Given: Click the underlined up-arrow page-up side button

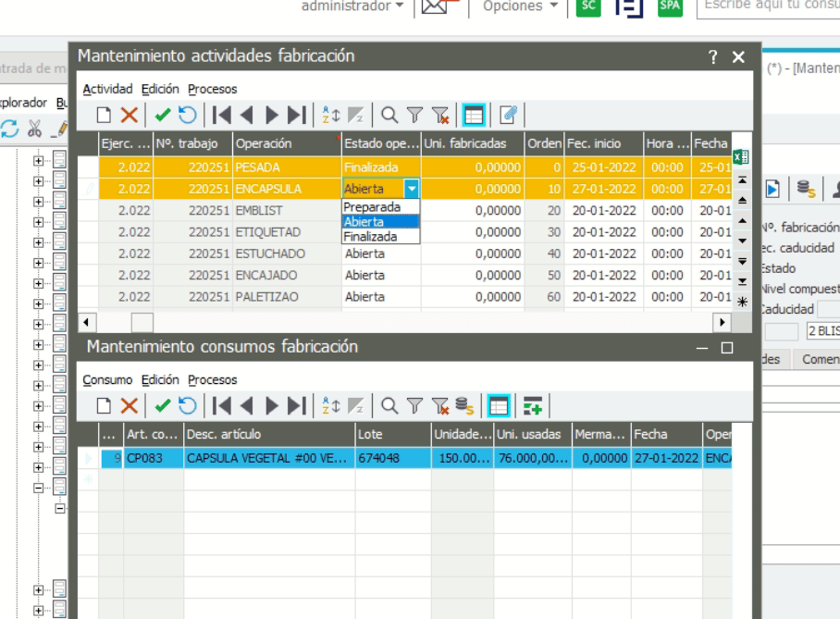Looking at the screenshot, I should pyautogui.click(x=742, y=201).
